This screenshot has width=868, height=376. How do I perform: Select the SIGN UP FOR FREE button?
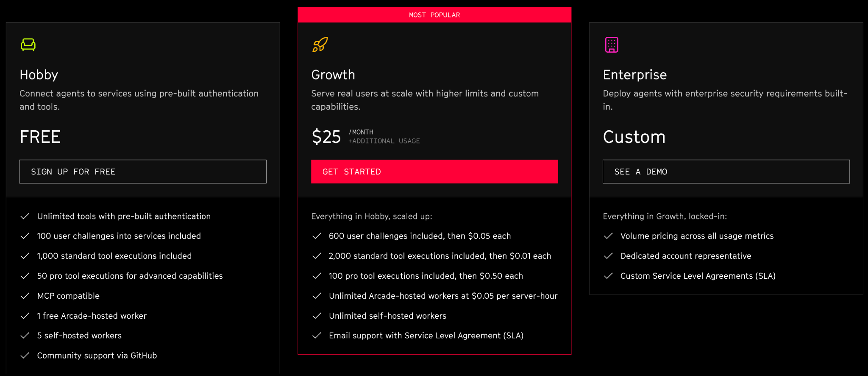142,171
